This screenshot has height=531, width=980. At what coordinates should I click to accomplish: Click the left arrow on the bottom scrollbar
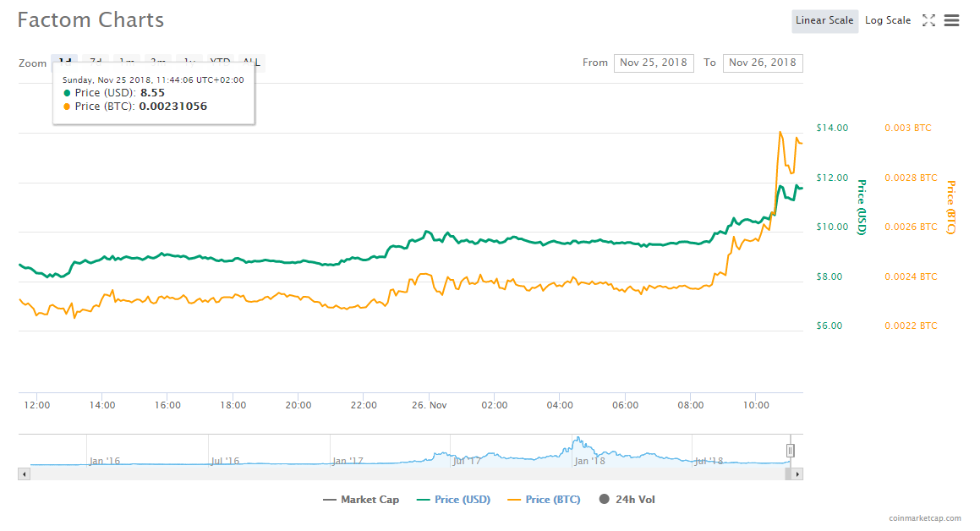(25, 474)
